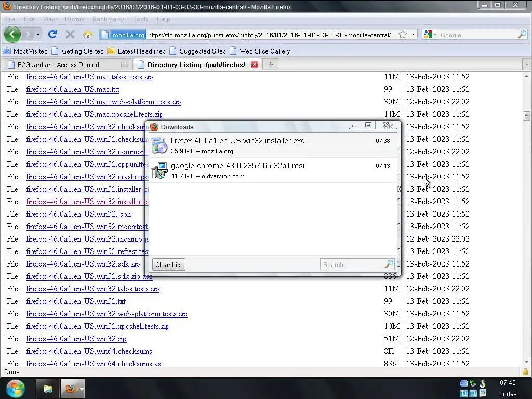Open the View menu
This screenshot has width=532, height=399.
coord(49,19)
